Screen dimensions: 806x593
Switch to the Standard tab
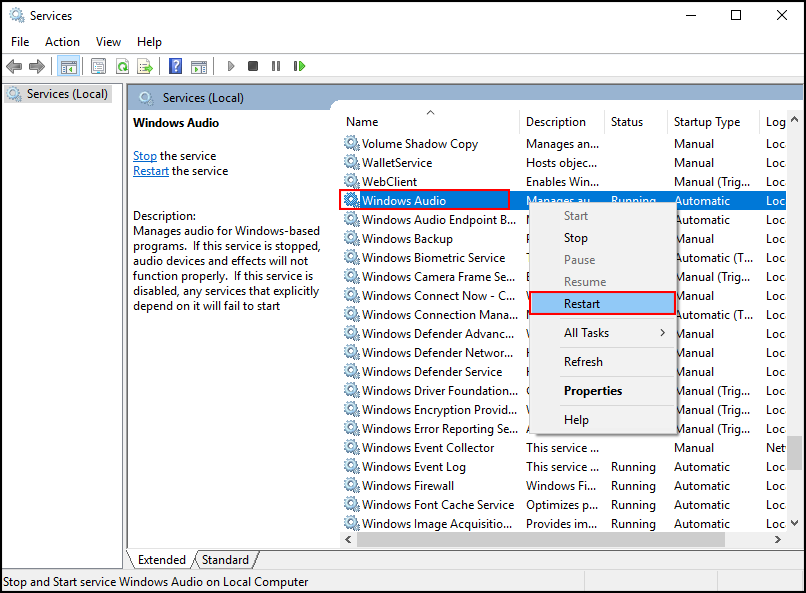225,559
